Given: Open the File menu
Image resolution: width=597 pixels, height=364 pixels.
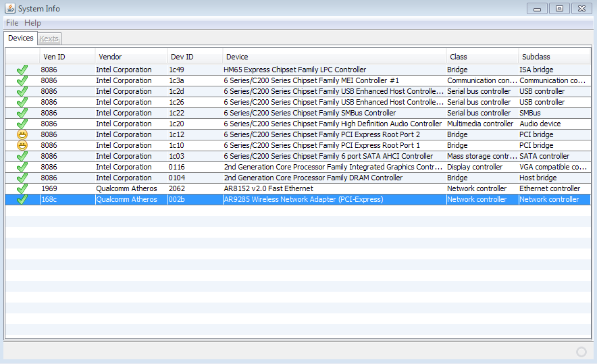Looking at the screenshot, I should 12,23.
